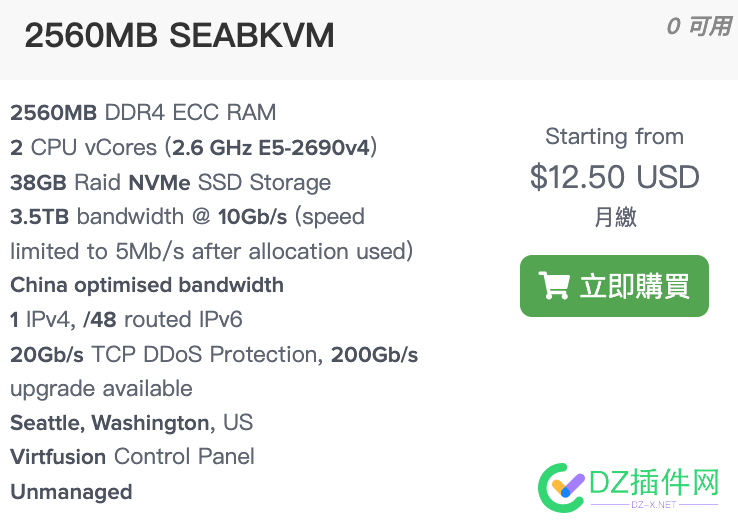Click the Starting from text

(x=615, y=136)
